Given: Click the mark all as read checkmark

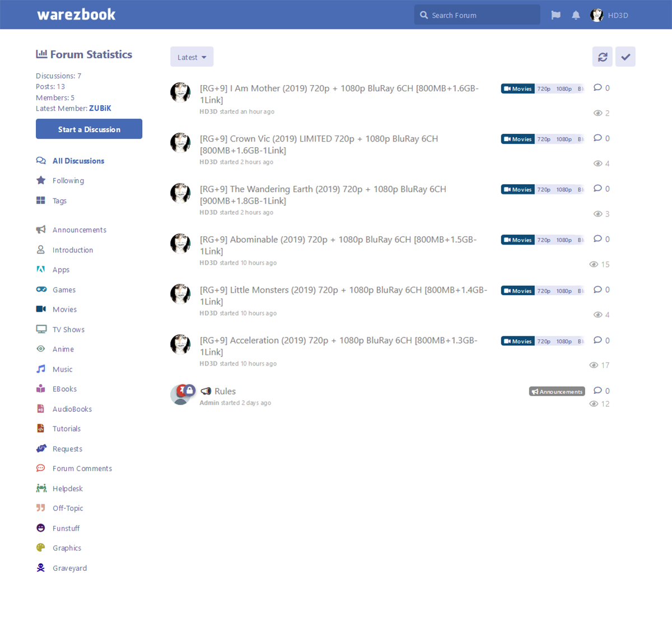Looking at the screenshot, I should point(626,57).
